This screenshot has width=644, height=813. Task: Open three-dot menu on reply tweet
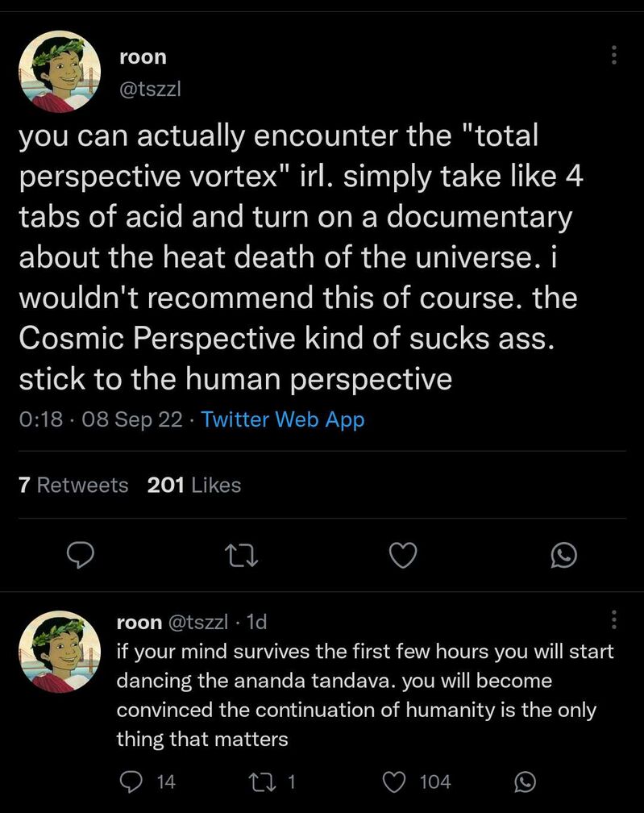click(614, 619)
